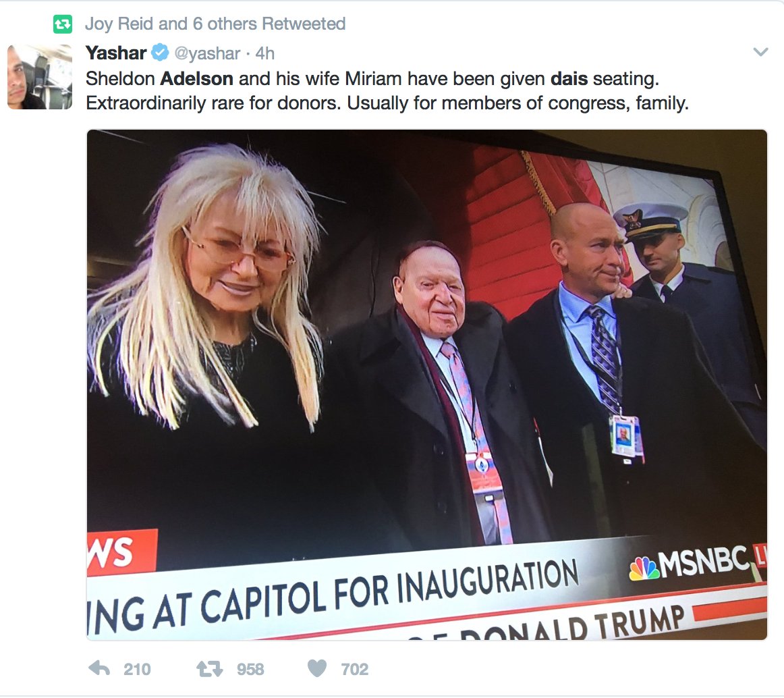Click the reply arrow icon
784x698 pixels.
tap(99, 668)
